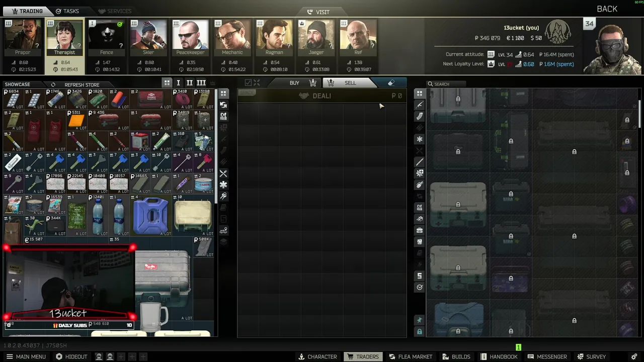Open the Messenger
This screenshot has height=362, width=644.
(x=547, y=356)
